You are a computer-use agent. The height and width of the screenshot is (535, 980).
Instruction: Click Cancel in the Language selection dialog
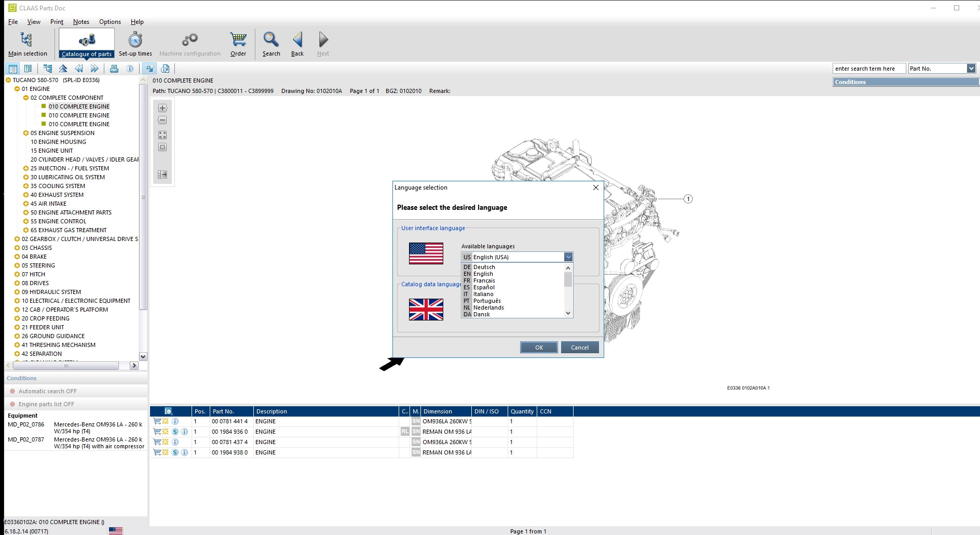[x=580, y=347]
